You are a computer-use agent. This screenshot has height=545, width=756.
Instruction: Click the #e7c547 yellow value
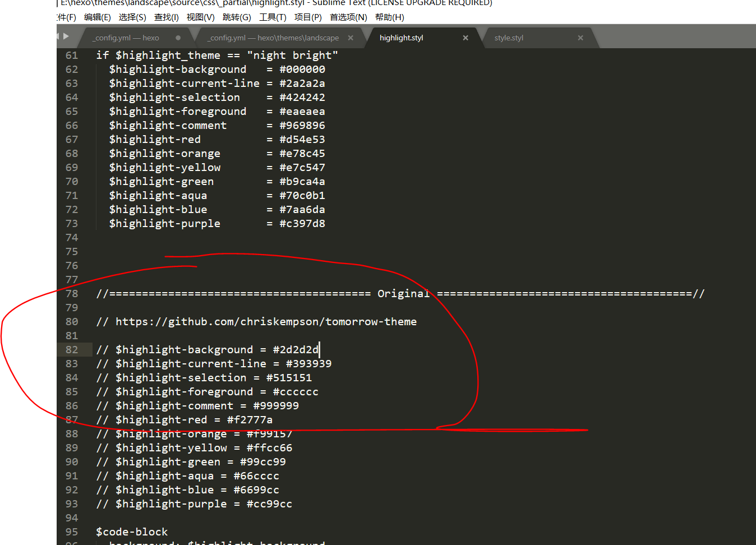pyautogui.click(x=302, y=168)
